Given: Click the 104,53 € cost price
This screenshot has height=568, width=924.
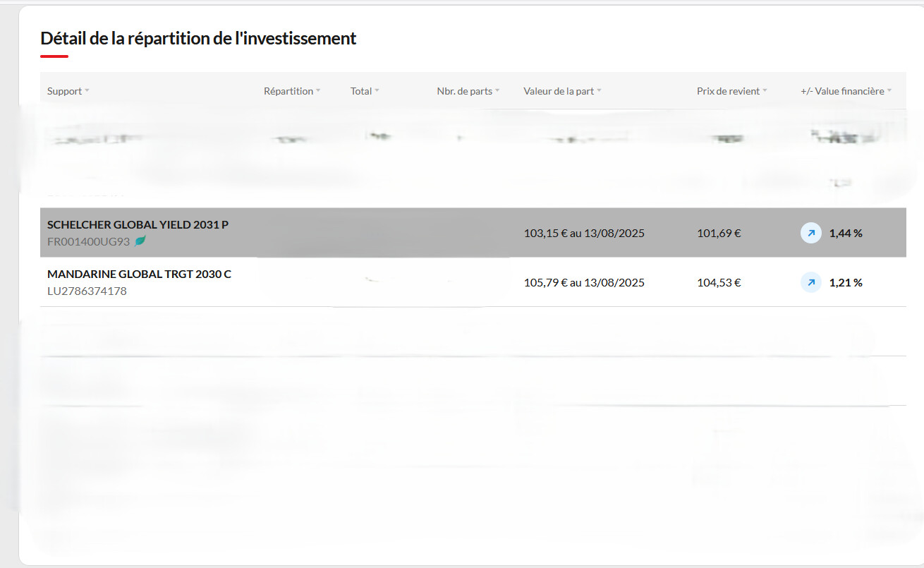Looking at the screenshot, I should coord(719,283).
